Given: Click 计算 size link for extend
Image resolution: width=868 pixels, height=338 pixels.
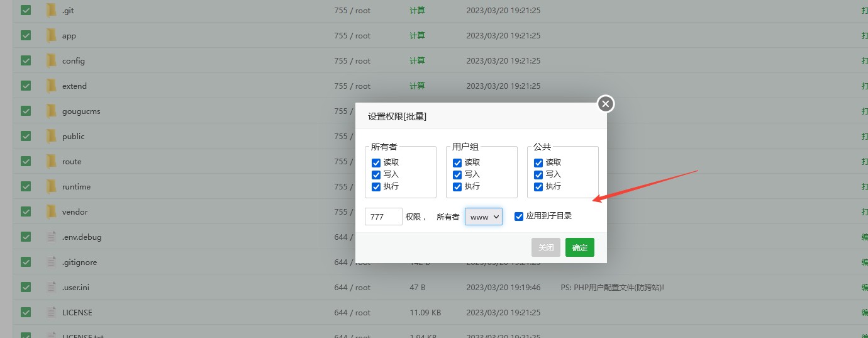Looking at the screenshot, I should [417, 86].
